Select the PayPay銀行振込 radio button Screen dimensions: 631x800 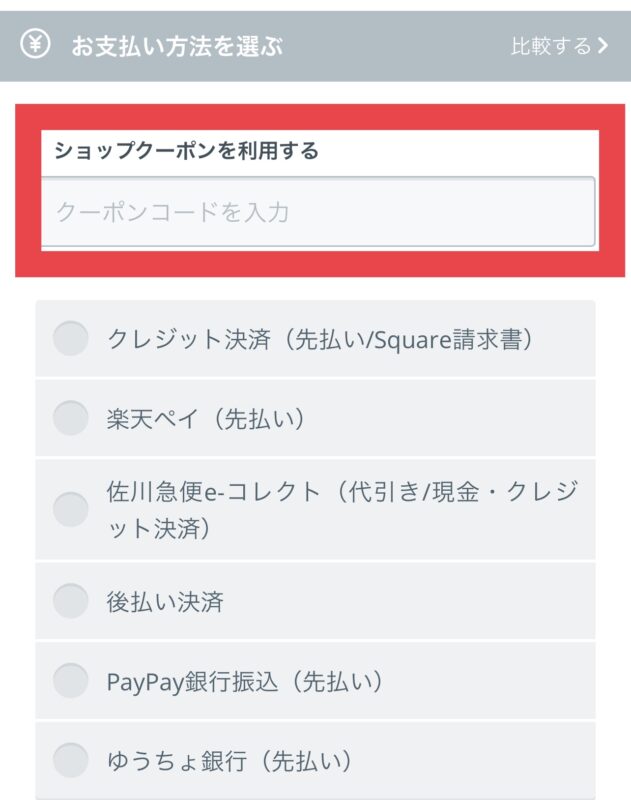[71, 681]
